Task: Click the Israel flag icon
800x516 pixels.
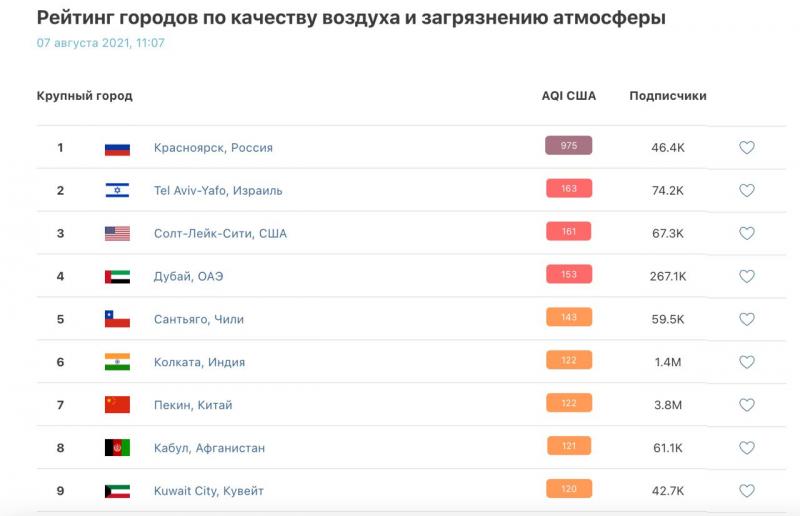Action: [117, 190]
